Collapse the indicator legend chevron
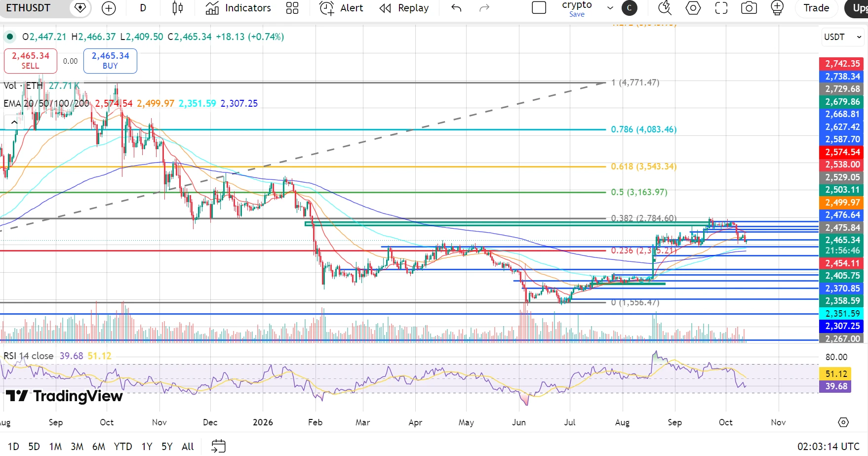The height and width of the screenshot is (456, 868). (x=14, y=122)
